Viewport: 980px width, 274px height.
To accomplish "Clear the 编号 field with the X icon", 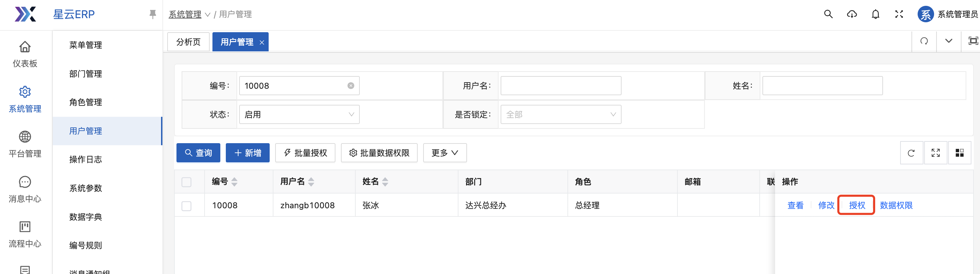I will [x=351, y=86].
